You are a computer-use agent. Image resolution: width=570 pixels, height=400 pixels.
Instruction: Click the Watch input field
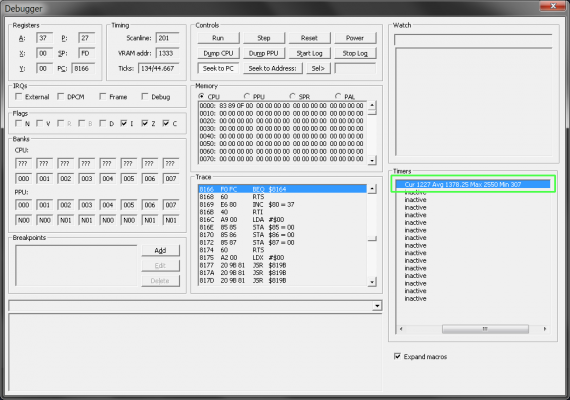click(473, 40)
